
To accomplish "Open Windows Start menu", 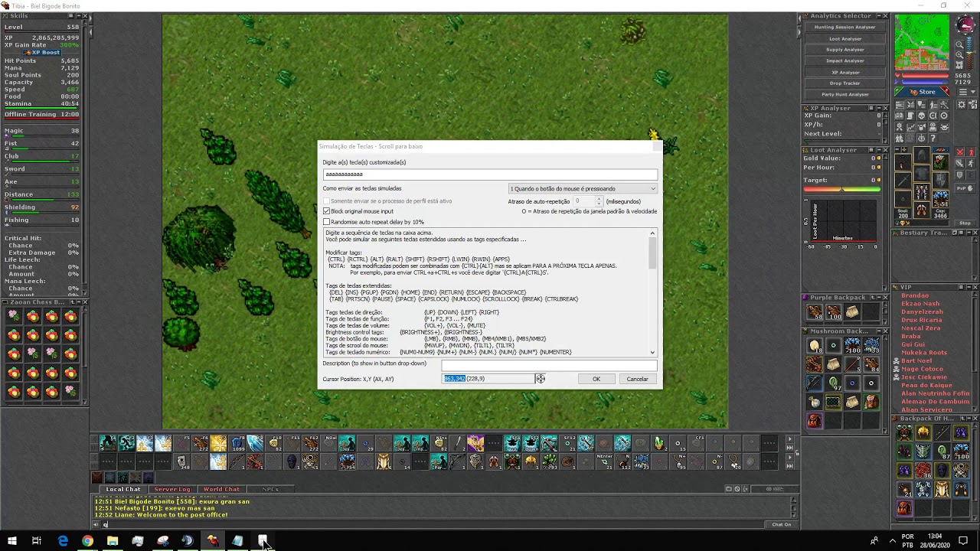I will pyautogui.click(x=11, y=541).
